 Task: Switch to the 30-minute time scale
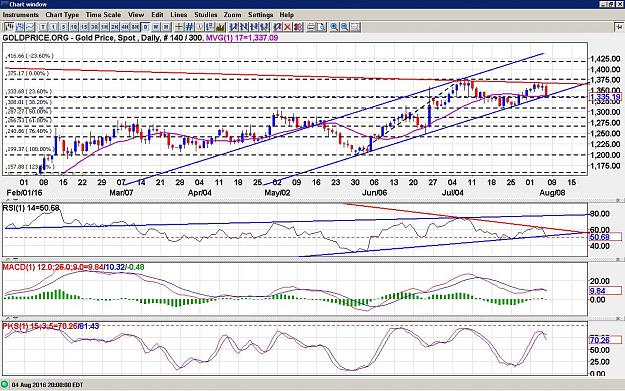click(94, 27)
